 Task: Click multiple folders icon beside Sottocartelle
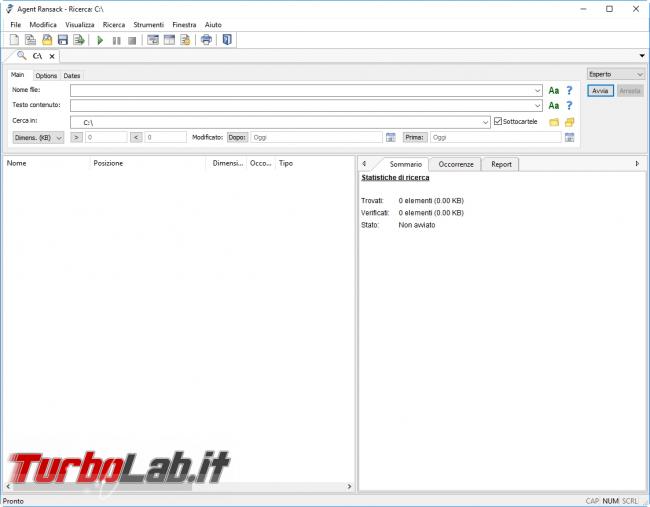pyautogui.click(x=570, y=122)
